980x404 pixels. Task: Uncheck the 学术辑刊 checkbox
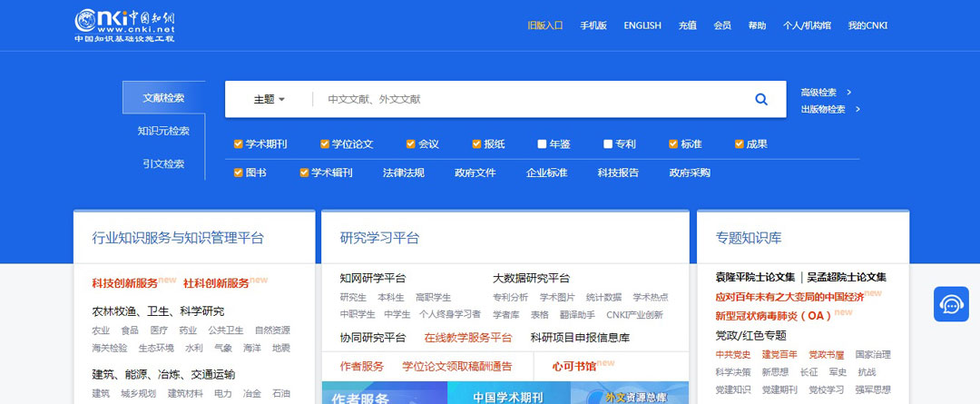[304, 172]
